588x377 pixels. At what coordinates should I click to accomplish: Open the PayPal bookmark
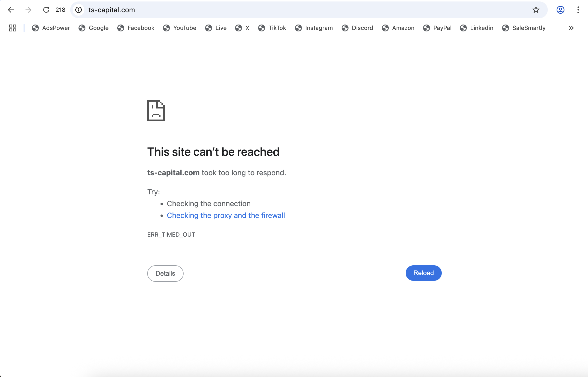click(x=437, y=28)
